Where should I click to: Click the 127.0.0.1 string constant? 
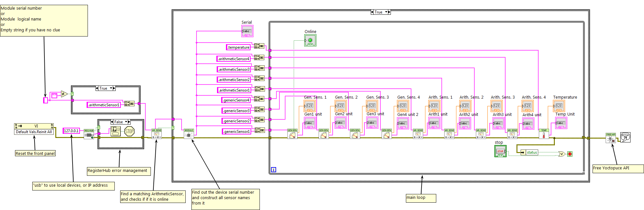(x=71, y=131)
